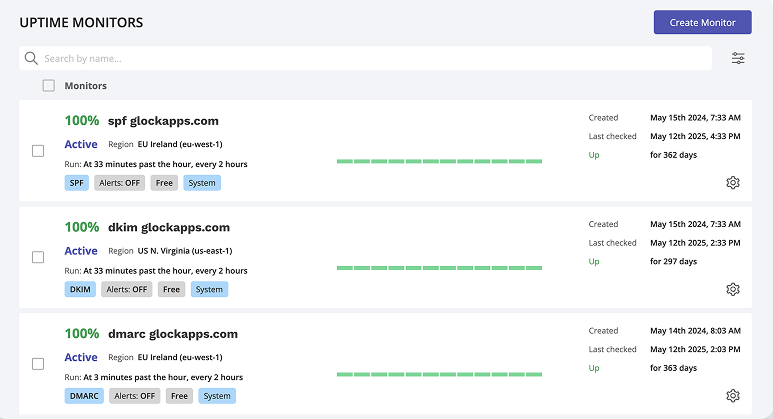Click the blue DMARC tag

85,395
